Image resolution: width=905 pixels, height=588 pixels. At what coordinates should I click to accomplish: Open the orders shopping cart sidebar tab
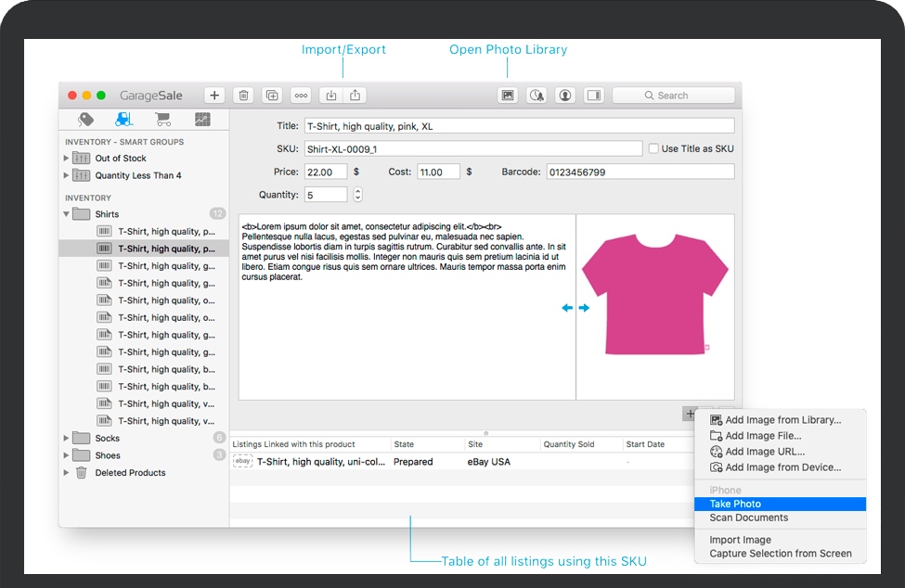pos(163,120)
